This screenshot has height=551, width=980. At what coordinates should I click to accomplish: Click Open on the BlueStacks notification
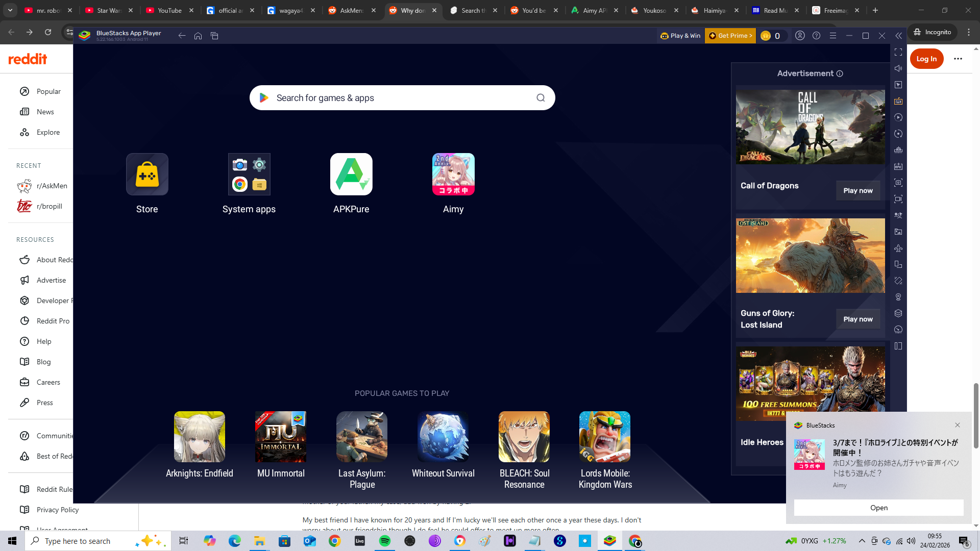878,508
